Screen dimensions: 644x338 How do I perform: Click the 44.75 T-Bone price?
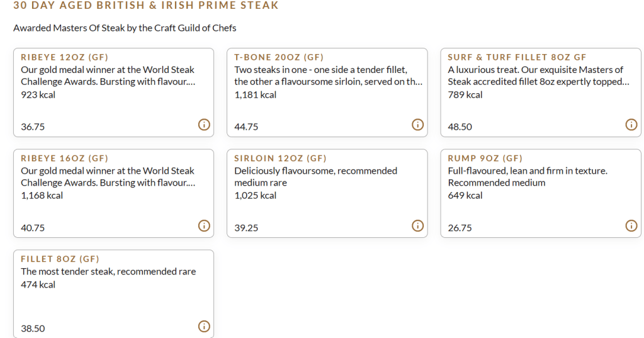[x=246, y=127]
